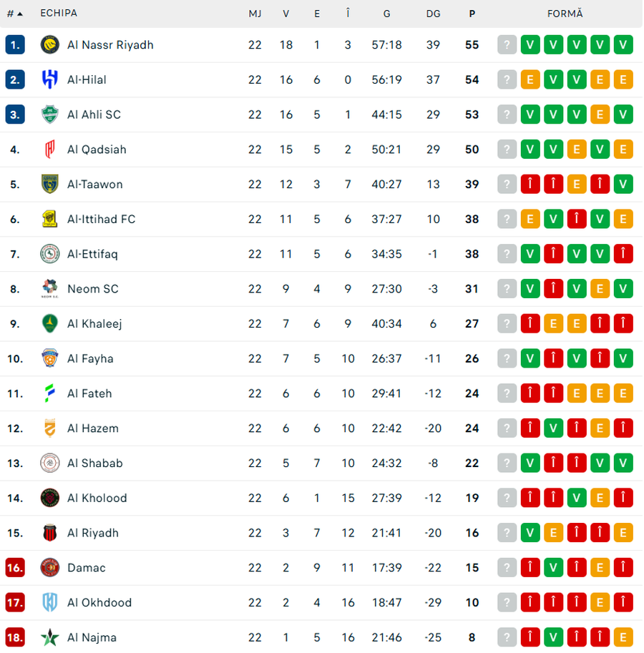This screenshot has height=653, width=644.
Task: Click the Al Ahli SC crest icon
Action: 49,114
